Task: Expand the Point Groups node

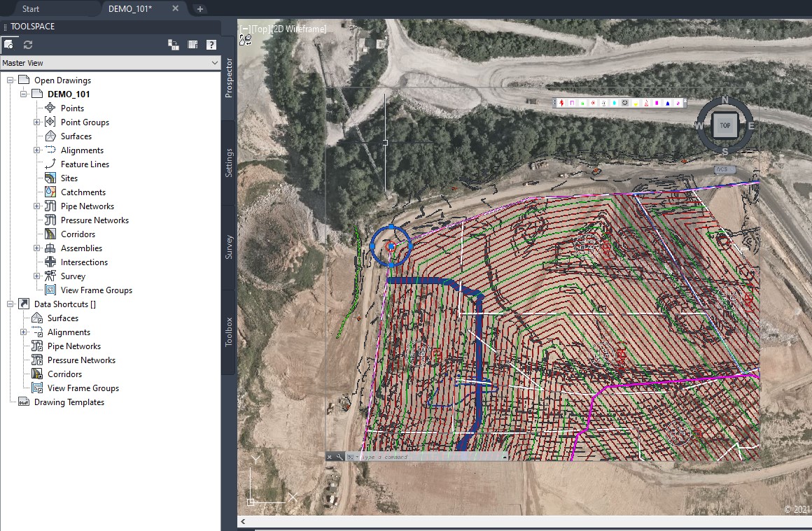Action: [x=36, y=122]
